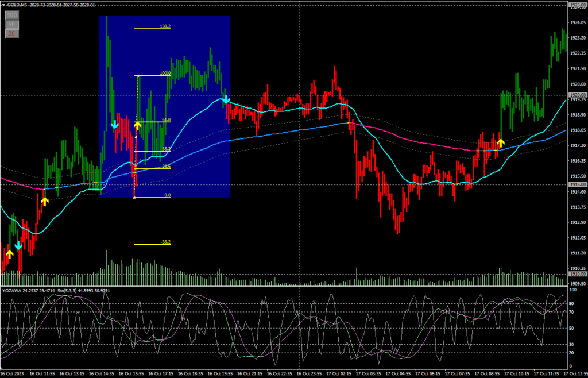The image size is (588, 378).
Task: Click the 100 button in top-left
Action: point(11,15)
